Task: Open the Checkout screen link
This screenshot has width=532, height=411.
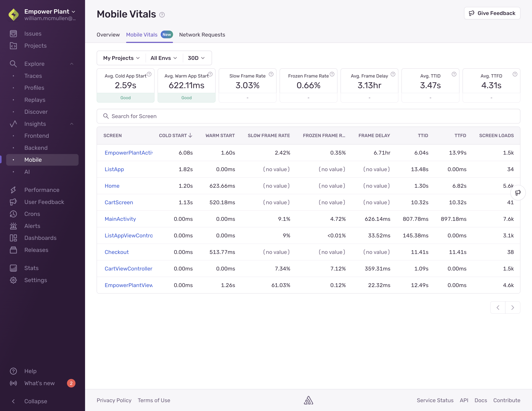Action: point(117,252)
